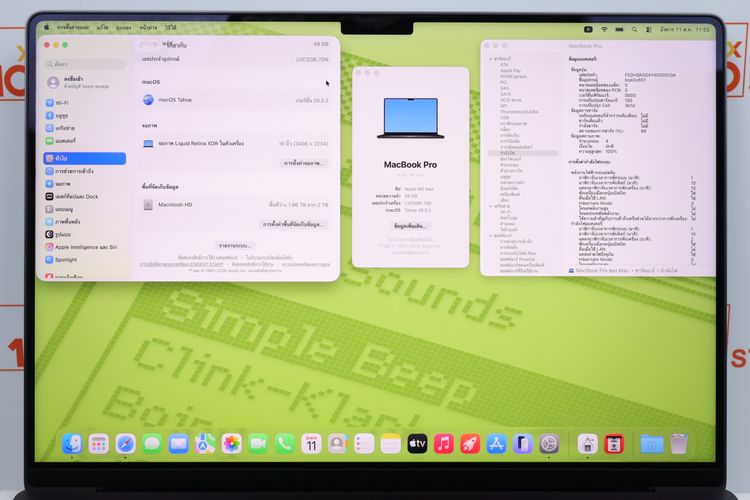Open the Edit menu in the menu bar
This screenshot has height=500, width=750.
tap(102, 28)
